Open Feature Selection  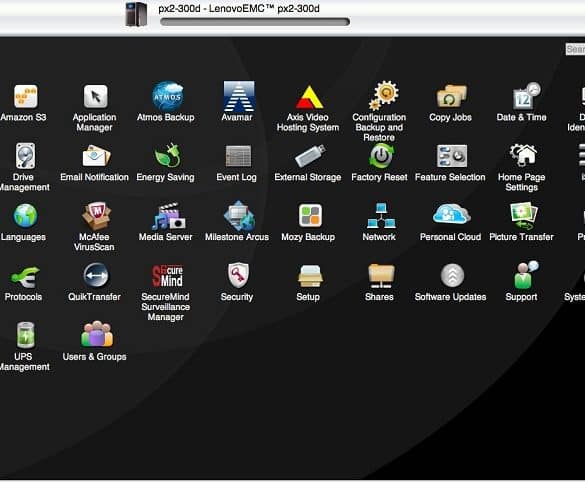coord(452,156)
